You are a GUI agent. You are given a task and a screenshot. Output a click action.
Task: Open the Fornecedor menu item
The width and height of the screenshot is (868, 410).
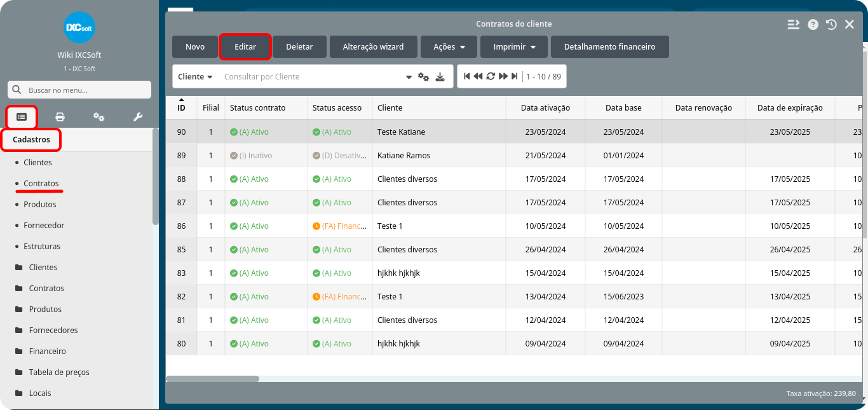coord(44,226)
